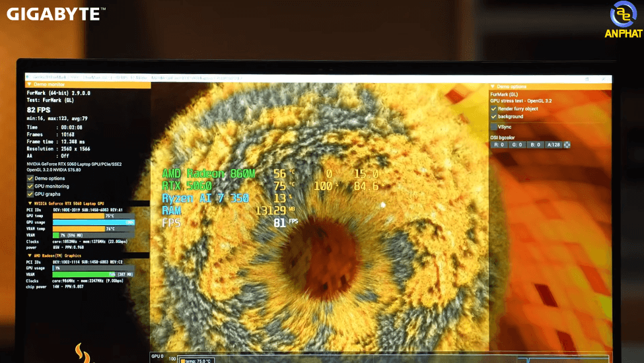This screenshot has height=363, width=644.
Task: Click the AMD Clocks core:986MHz row
Action: (75, 281)
